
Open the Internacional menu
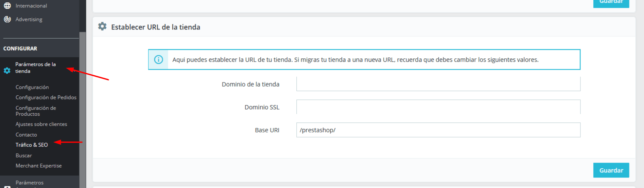[x=31, y=6]
